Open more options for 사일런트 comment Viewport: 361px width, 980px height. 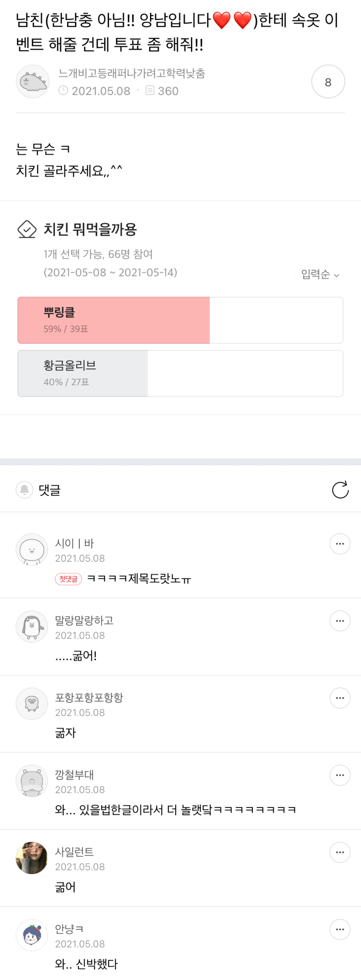340,852
